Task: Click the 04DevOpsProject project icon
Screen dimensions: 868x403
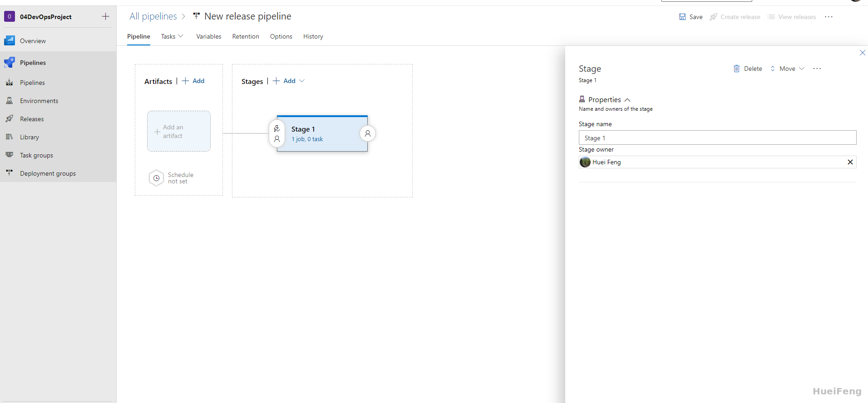Action: [x=10, y=17]
